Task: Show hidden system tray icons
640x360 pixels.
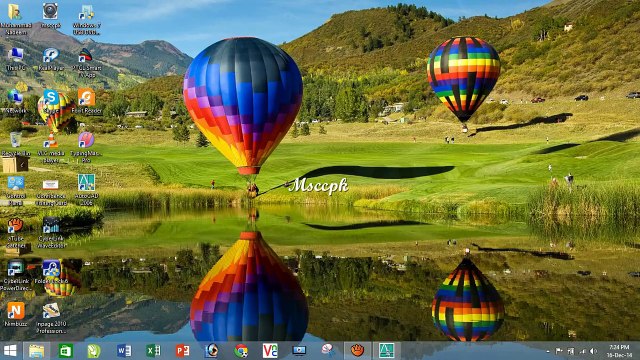Action: coord(547,351)
